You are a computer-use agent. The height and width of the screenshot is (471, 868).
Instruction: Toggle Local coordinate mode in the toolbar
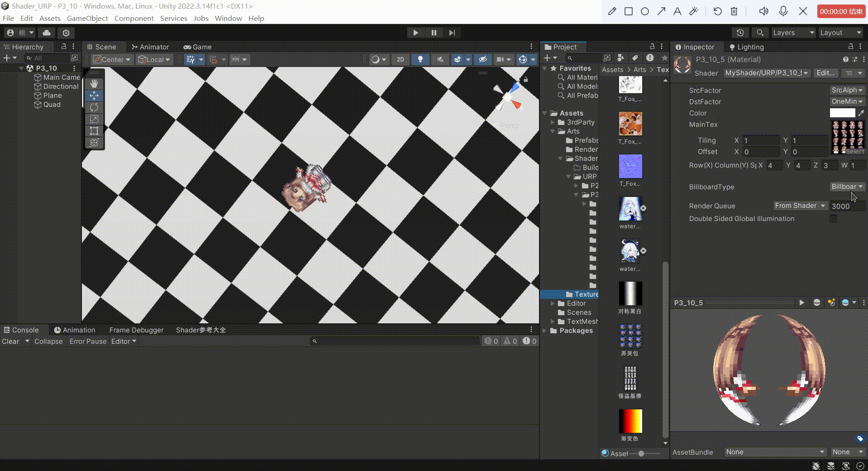tap(154, 59)
